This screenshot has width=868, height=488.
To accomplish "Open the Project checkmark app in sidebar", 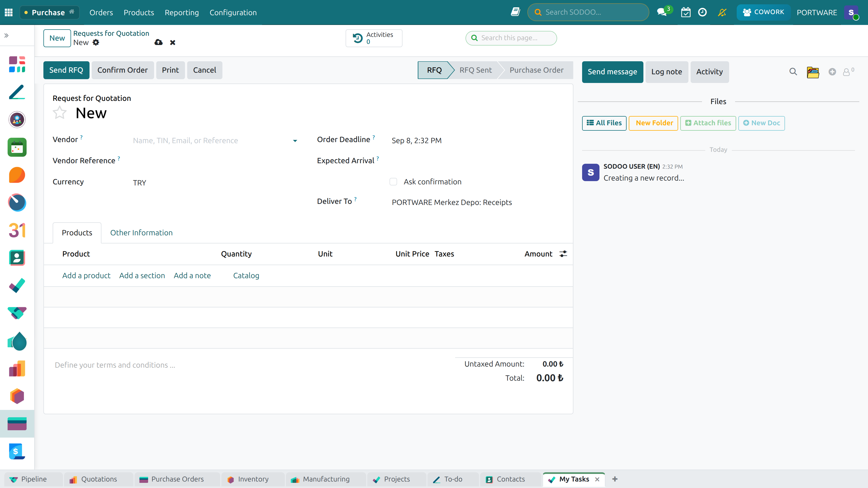I will coord(17,285).
